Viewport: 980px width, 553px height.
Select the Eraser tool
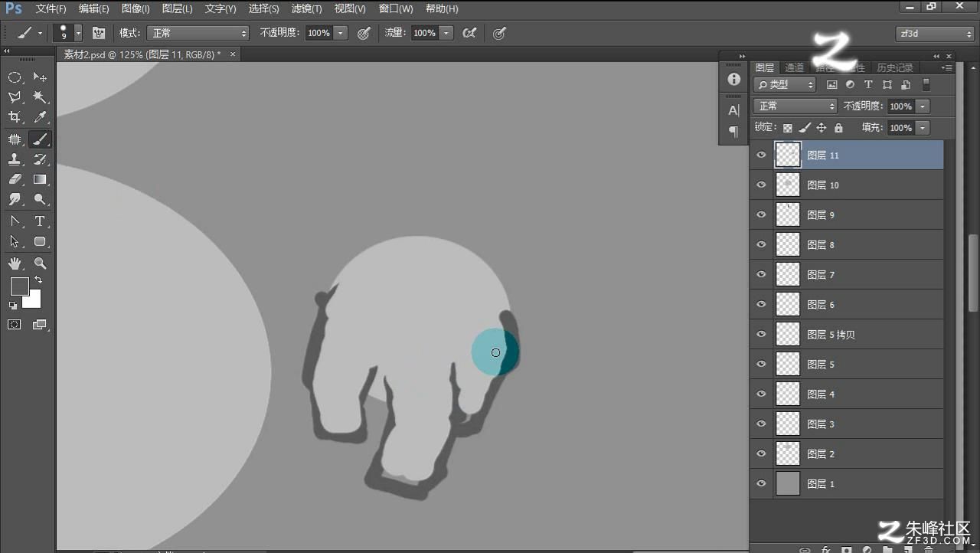pos(15,179)
